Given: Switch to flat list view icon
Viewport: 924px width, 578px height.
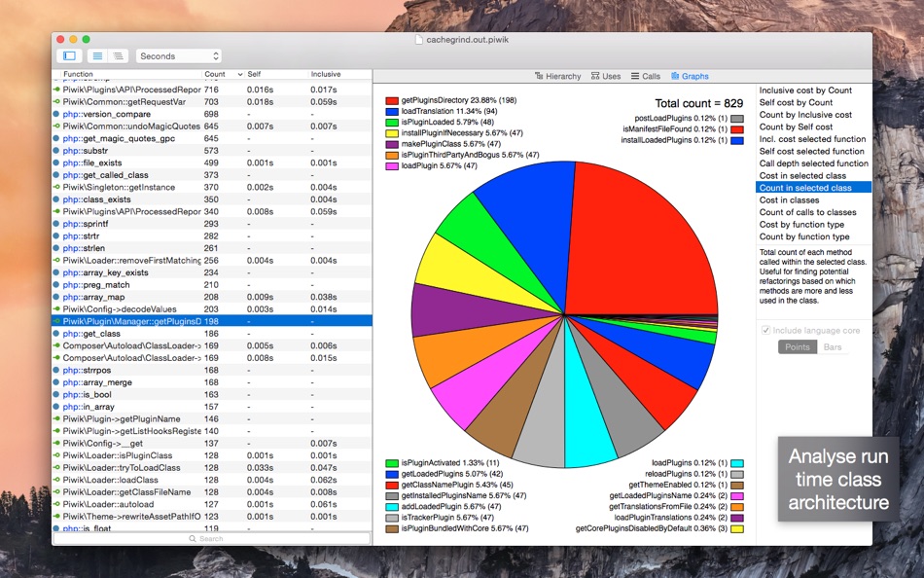Looking at the screenshot, I should (x=98, y=56).
